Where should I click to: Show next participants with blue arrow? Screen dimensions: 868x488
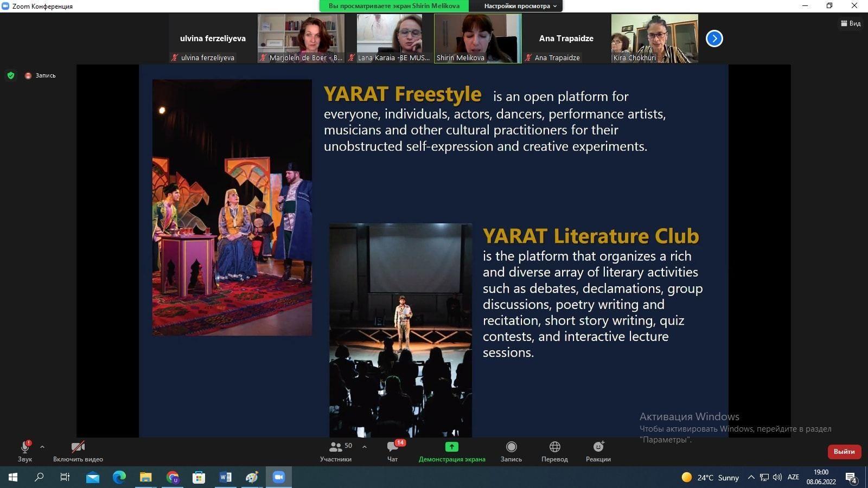[714, 38]
